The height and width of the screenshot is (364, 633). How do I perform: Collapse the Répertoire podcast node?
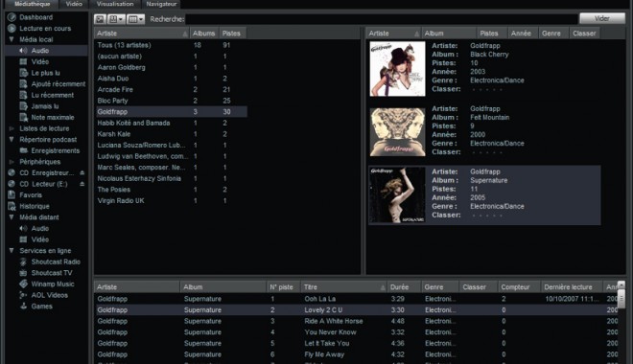12,140
